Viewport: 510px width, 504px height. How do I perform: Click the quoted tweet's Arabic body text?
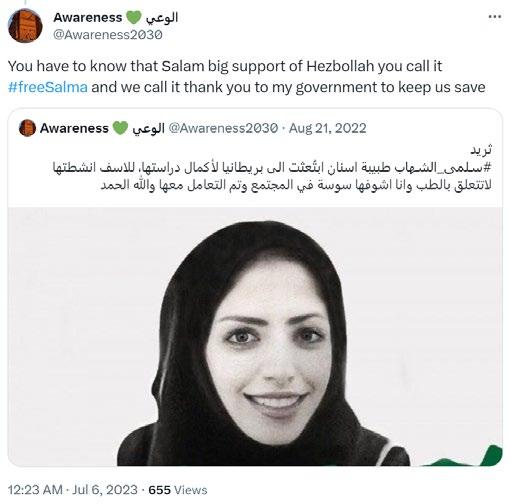pyautogui.click(x=272, y=176)
